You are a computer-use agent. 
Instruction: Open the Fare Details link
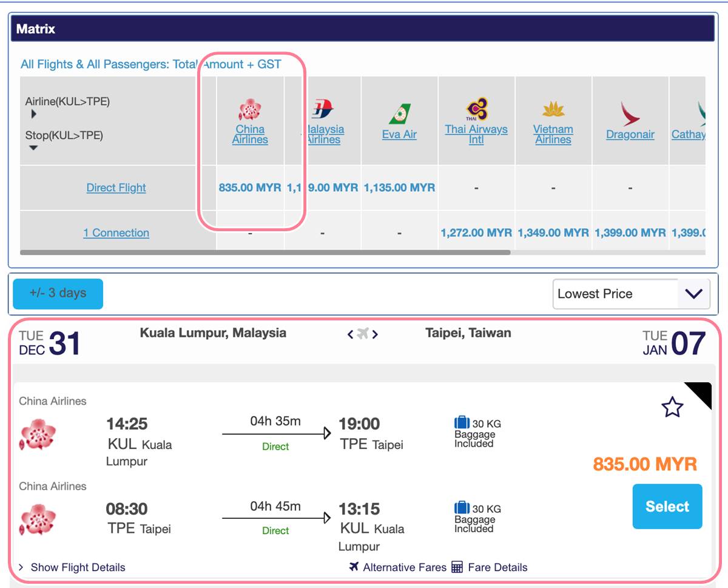(x=498, y=567)
